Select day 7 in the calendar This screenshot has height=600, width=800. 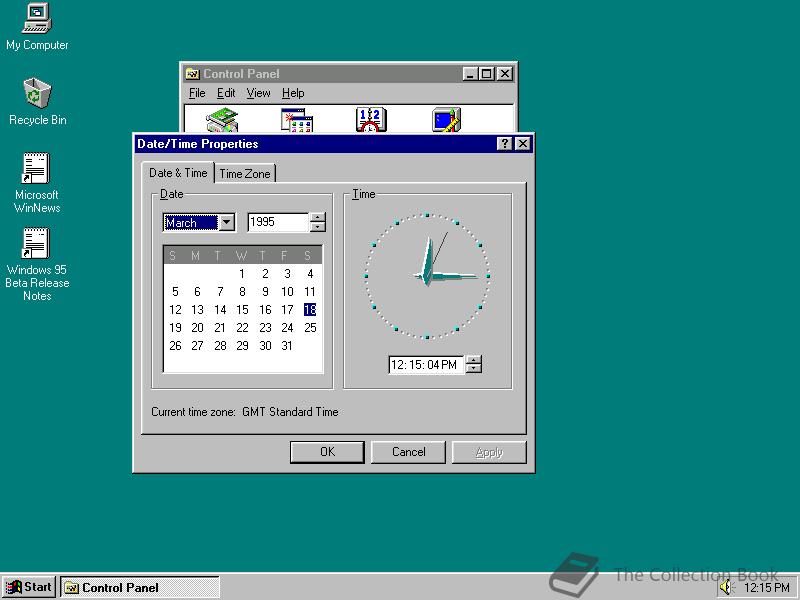click(x=220, y=291)
